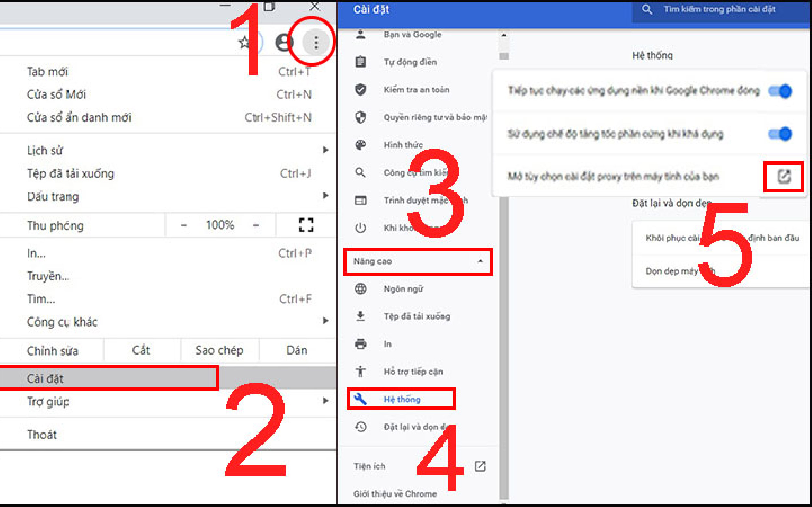
Task: Collapse the Nâng cao section
Action: coord(481,261)
